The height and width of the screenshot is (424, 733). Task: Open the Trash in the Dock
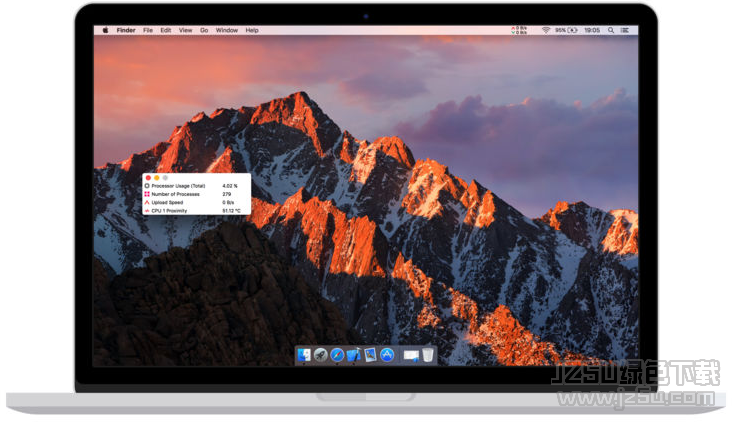pyautogui.click(x=428, y=355)
